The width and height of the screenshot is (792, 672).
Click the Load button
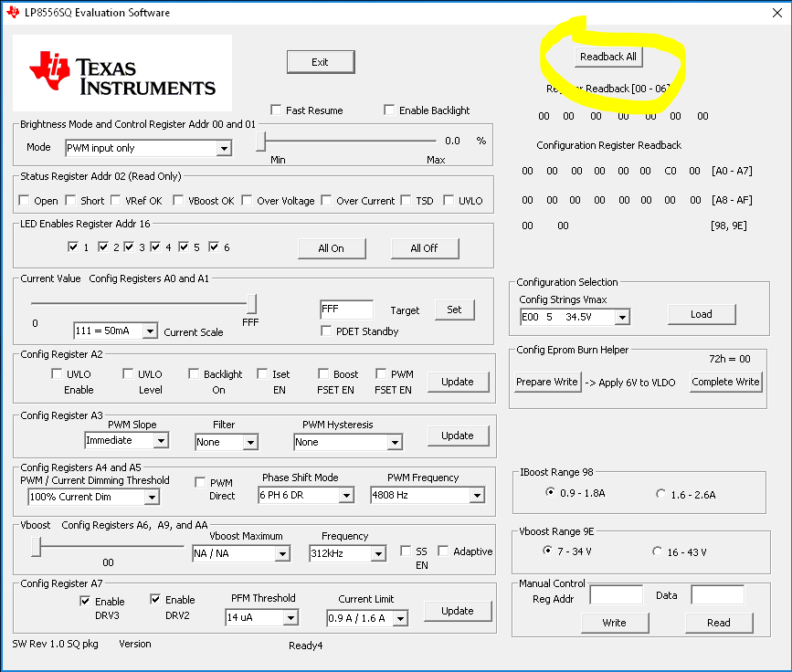[x=702, y=314]
